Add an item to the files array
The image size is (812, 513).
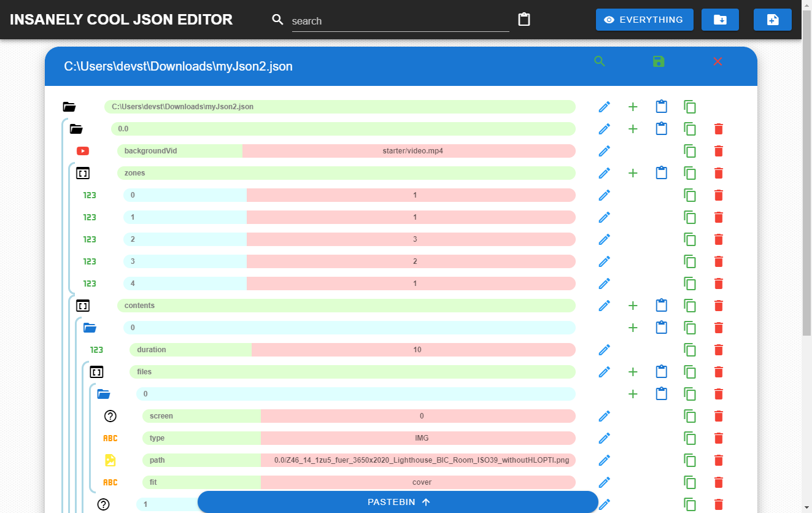pyautogui.click(x=633, y=372)
